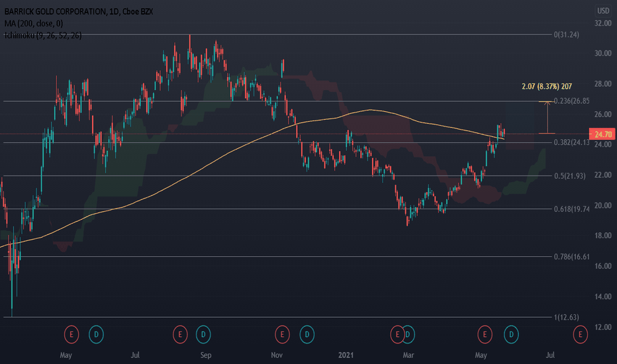Click the 14.00 price axis label
The height and width of the screenshot is (364, 617).
[x=603, y=296]
